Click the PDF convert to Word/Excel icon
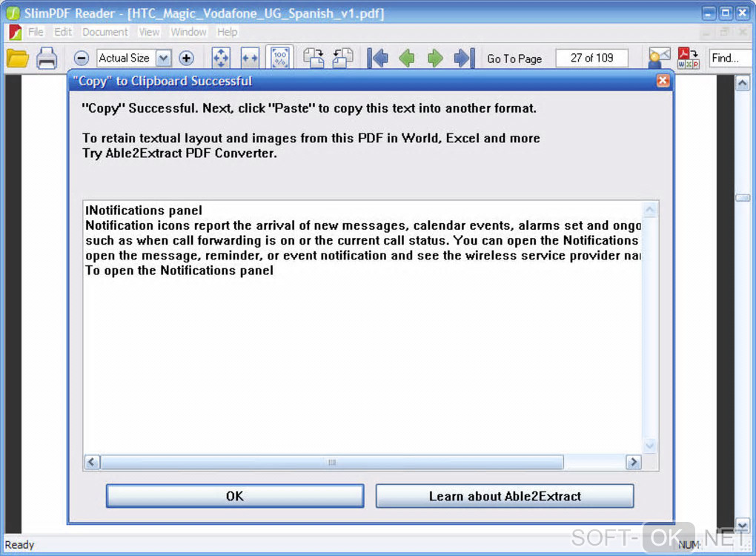This screenshot has height=556, width=756. pyautogui.click(x=689, y=58)
